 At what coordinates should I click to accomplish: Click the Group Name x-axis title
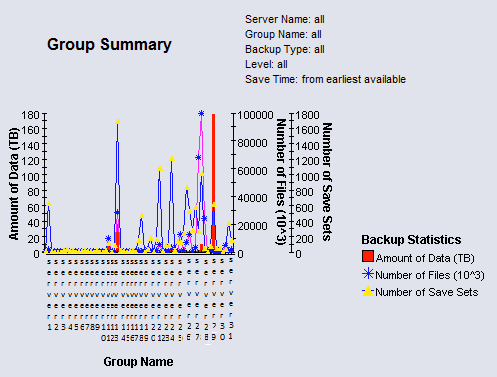coord(138,362)
